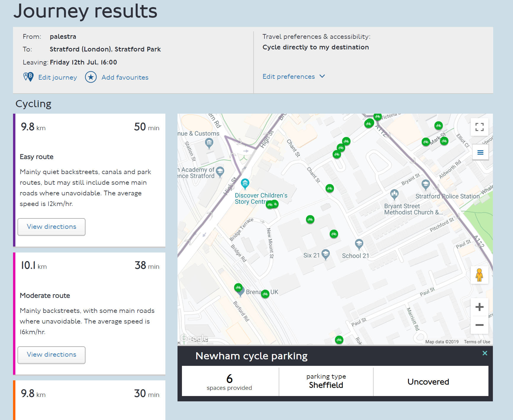Toggle fullscreen map view
This screenshot has height=420, width=513.
(x=479, y=127)
